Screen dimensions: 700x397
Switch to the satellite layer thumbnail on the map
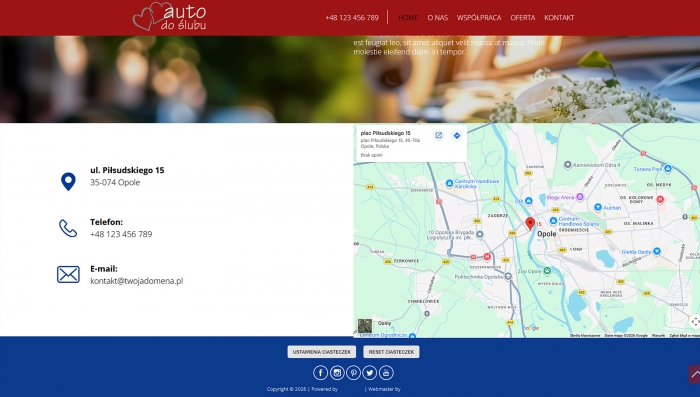click(365, 326)
